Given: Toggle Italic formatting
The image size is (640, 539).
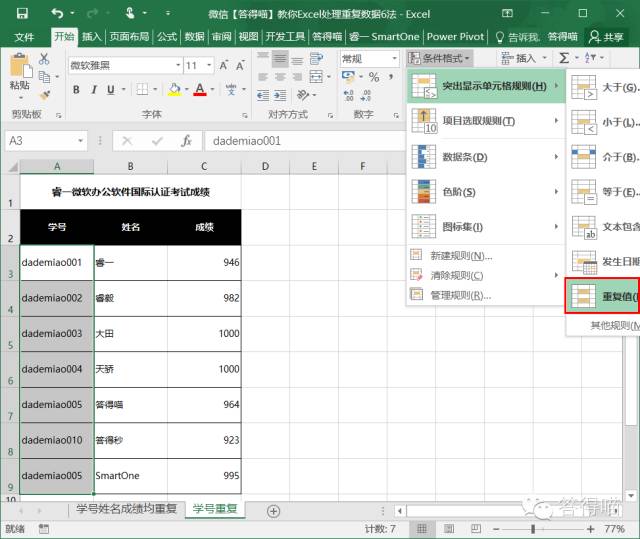Looking at the screenshot, I should [x=94, y=89].
